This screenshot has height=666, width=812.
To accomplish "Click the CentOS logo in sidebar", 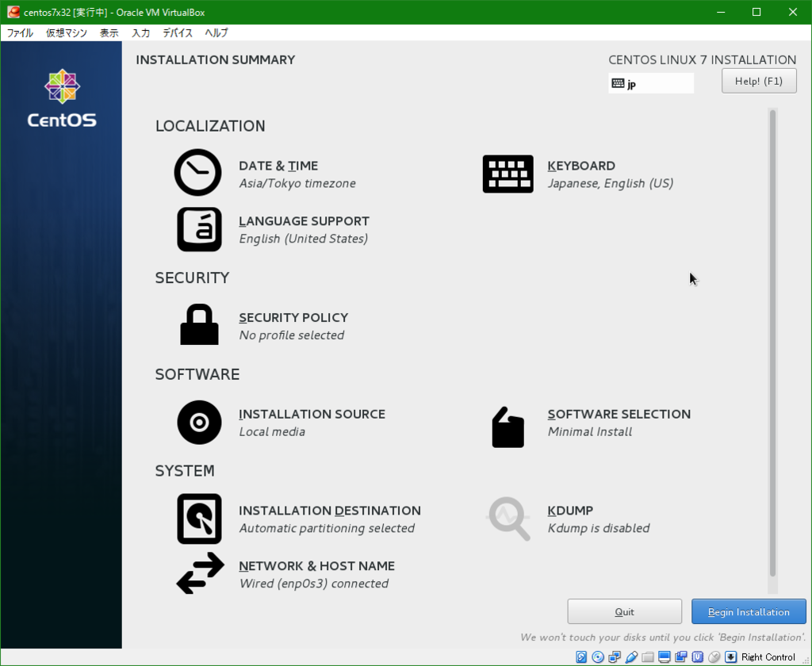I will click(62, 98).
